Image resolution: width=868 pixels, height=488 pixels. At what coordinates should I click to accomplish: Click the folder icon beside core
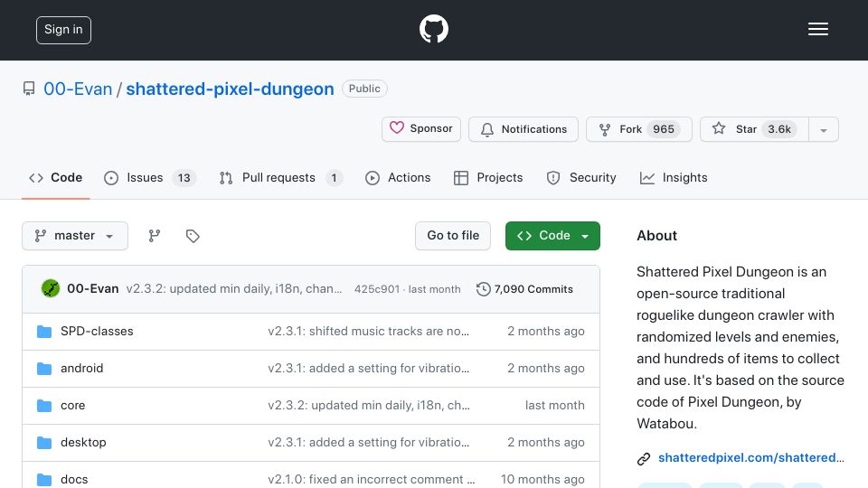[x=44, y=406]
